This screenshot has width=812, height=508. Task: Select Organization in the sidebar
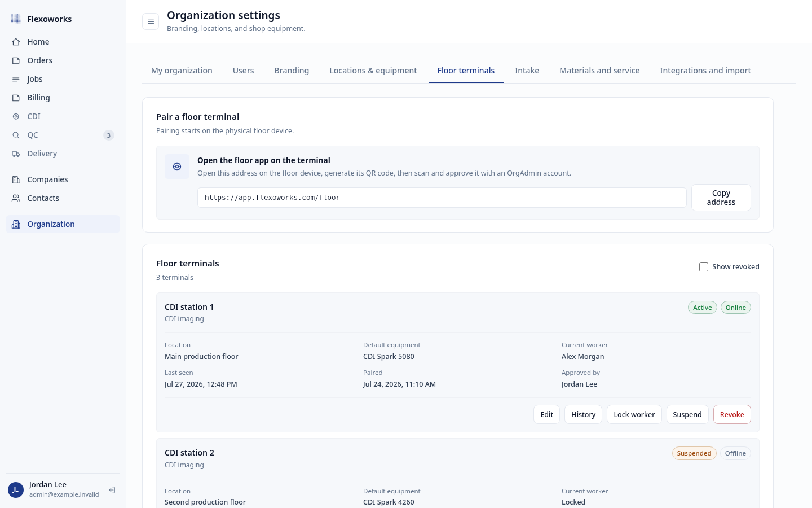pyautogui.click(x=63, y=224)
